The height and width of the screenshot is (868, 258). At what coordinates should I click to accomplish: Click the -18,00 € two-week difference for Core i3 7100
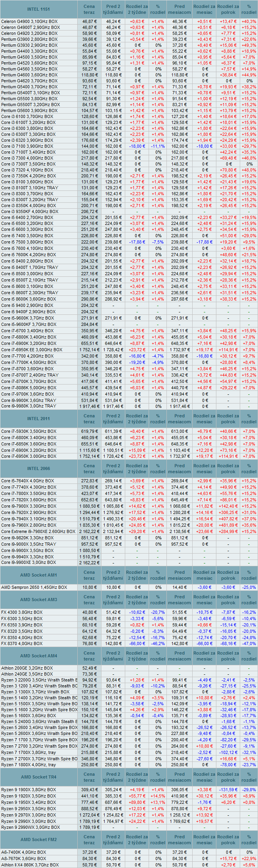click(137, 146)
